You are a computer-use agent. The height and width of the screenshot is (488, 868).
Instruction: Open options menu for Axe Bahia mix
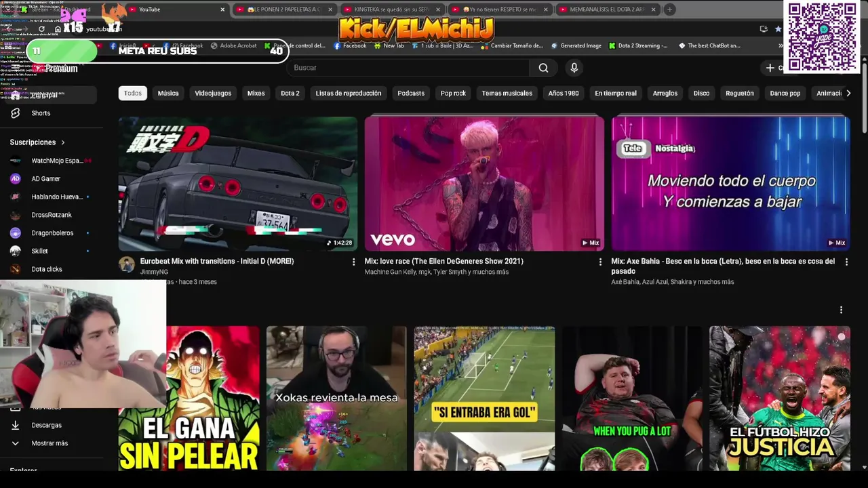[846, 262]
